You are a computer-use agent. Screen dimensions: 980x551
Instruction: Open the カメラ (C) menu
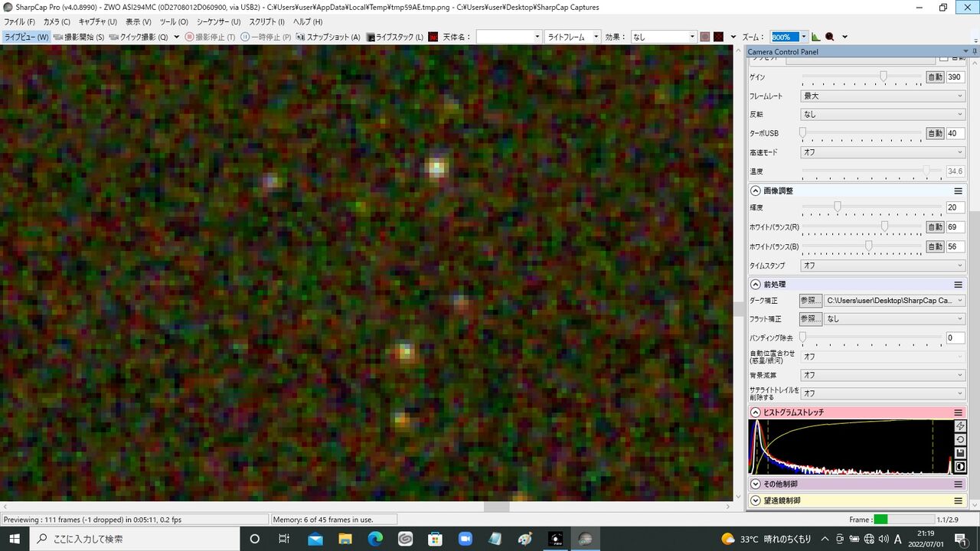pyautogui.click(x=57, y=21)
